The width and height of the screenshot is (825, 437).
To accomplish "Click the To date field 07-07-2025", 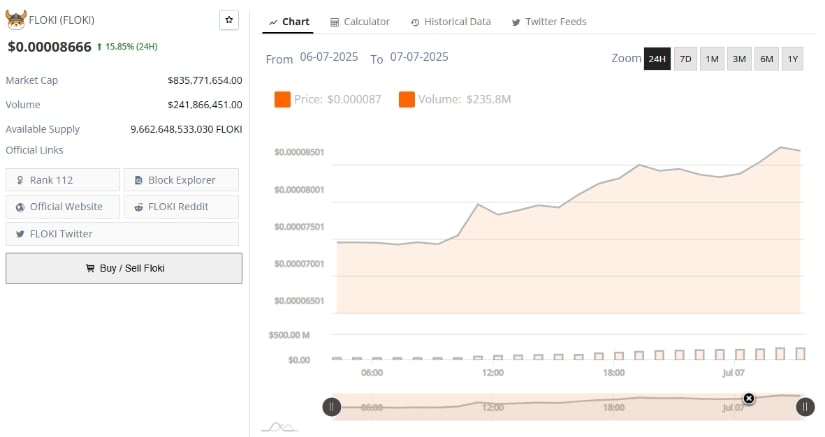I will click(419, 57).
